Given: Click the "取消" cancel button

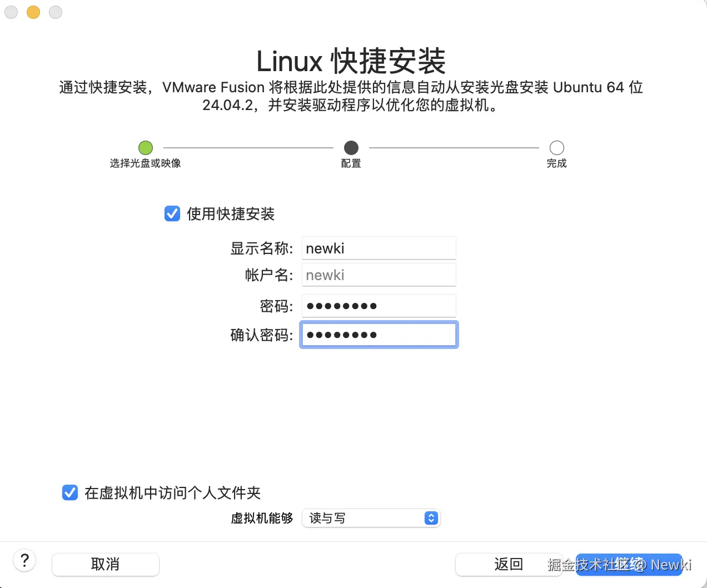Looking at the screenshot, I should point(106,564).
